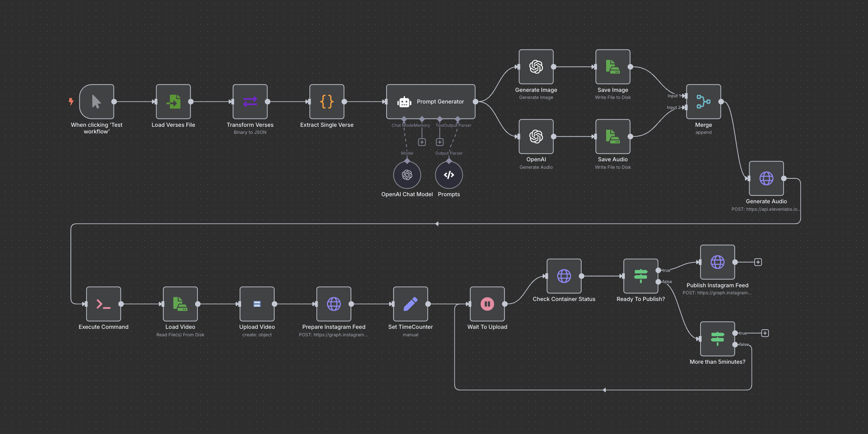Click the Prompts code icon node

[449, 175]
